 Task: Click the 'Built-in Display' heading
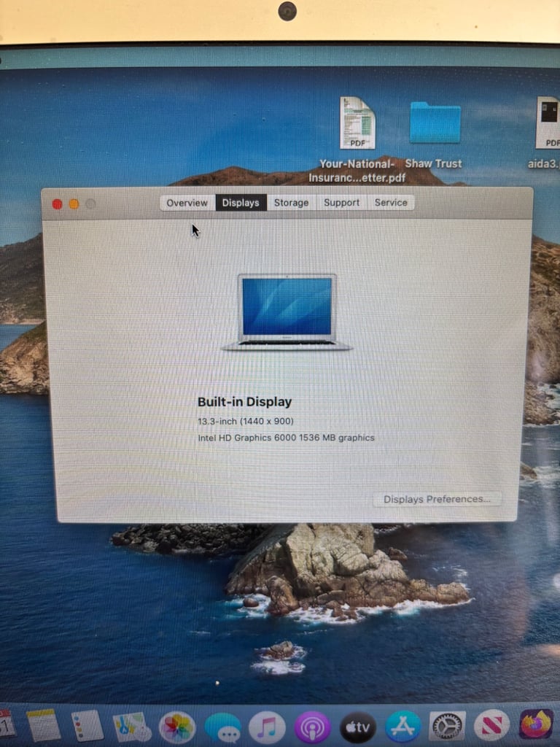point(245,402)
